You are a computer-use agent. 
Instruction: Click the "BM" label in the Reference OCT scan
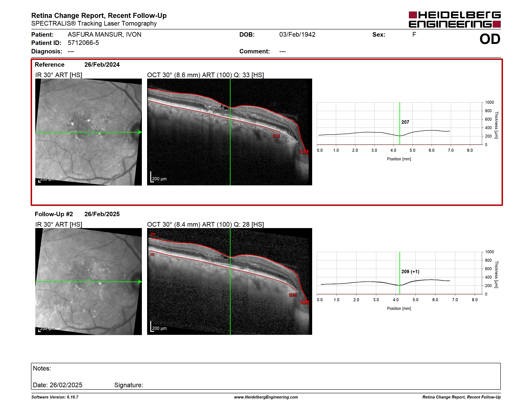[x=276, y=136]
